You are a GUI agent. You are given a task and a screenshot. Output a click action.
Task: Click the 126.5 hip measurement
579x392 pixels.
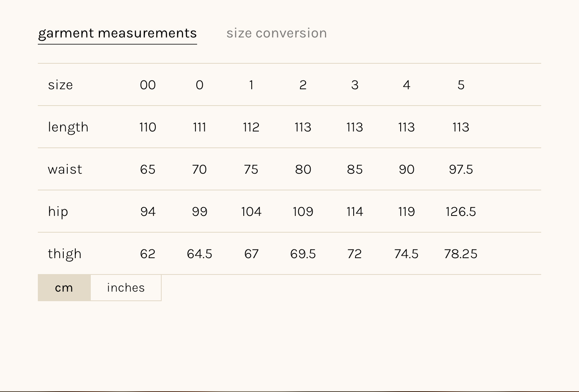pyautogui.click(x=461, y=212)
